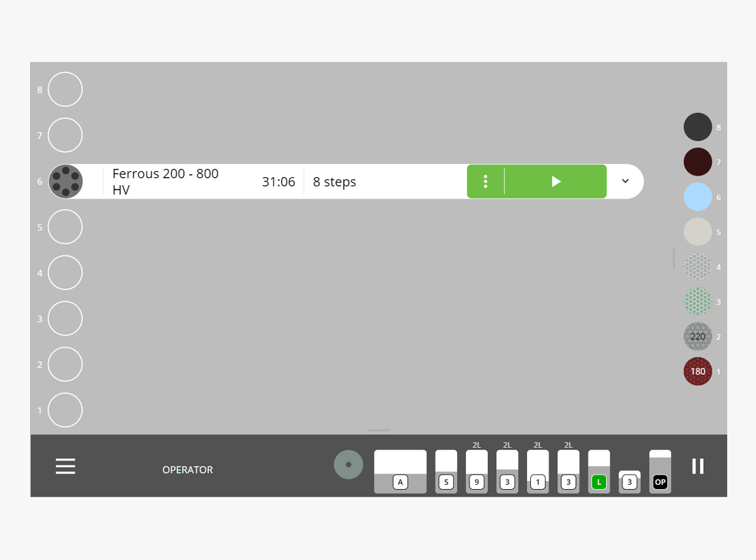This screenshot has width=756, height=560.
Task: Select the 220 grit grinding surface
Action: tap(698, 336)
